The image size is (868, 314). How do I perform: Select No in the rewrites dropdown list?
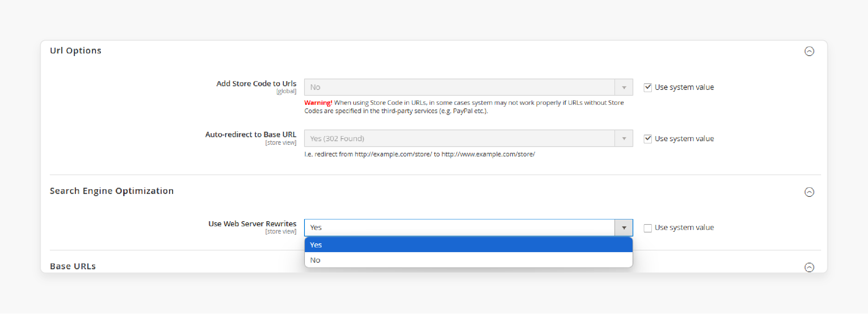[x=468, y=260]
